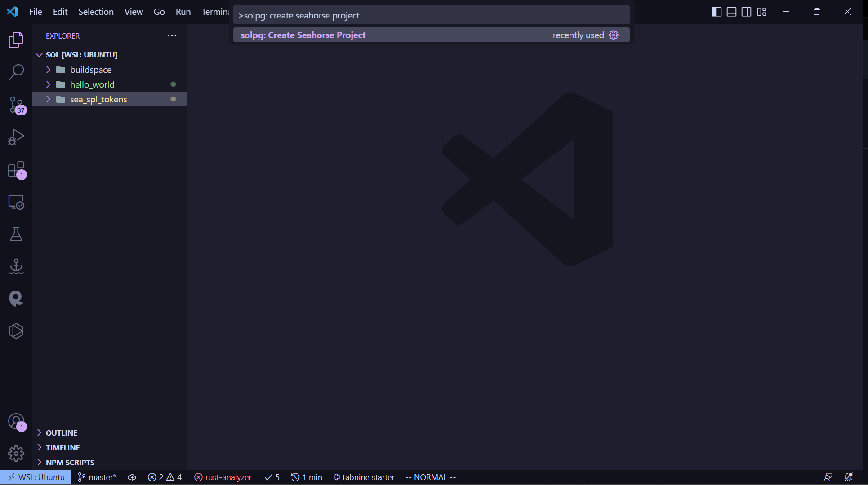Open Source Control view with 37 changes
Image resolution: width=868 pixels, height=485 pixels.
[16, 105]
